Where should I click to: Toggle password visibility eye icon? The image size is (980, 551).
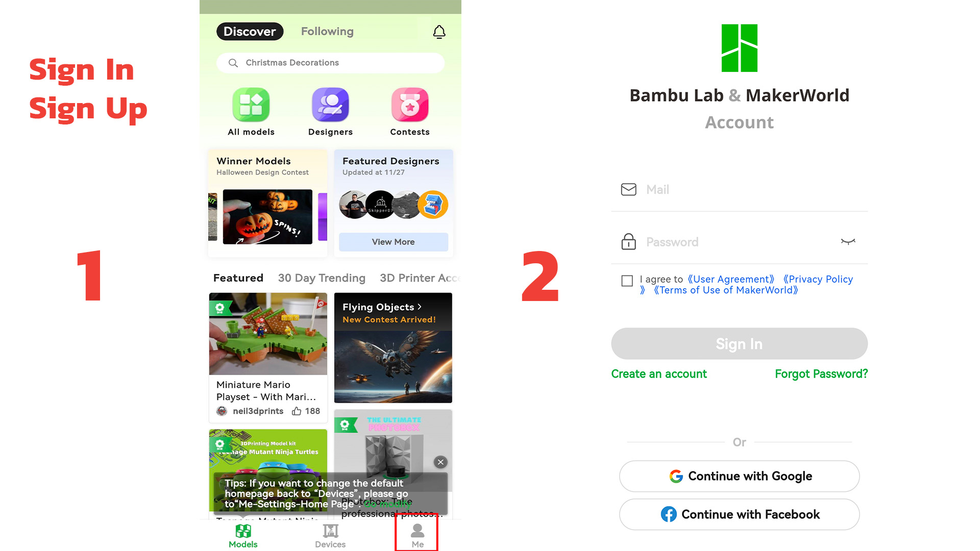(848, 242)
